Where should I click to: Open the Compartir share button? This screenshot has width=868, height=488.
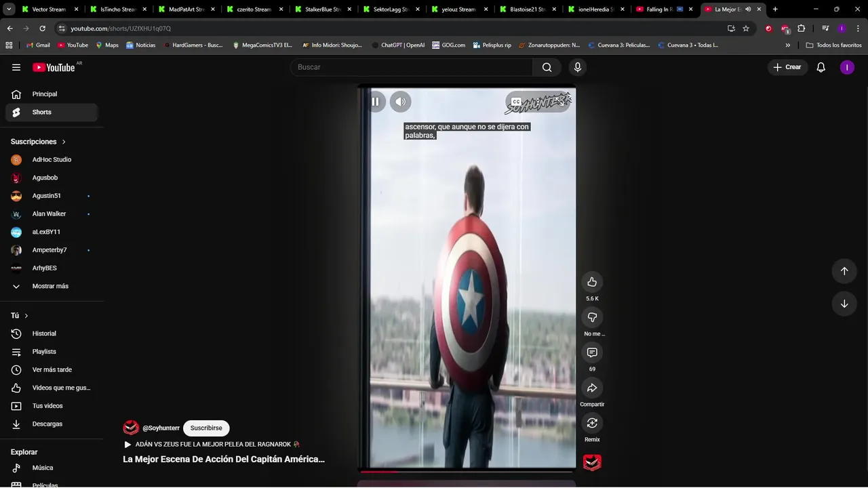(x=592, y=388)
